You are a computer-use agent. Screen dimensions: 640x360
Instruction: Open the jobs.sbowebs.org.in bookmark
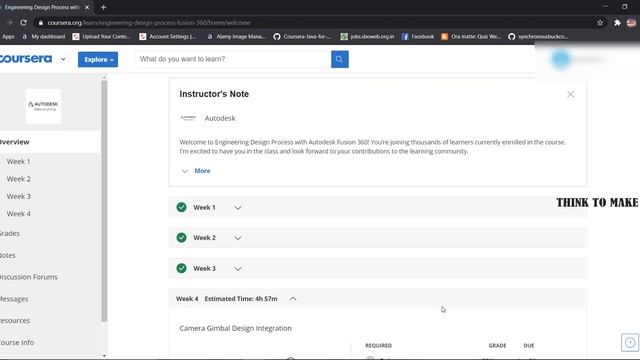pyautogui.click(x=367, y=37)
